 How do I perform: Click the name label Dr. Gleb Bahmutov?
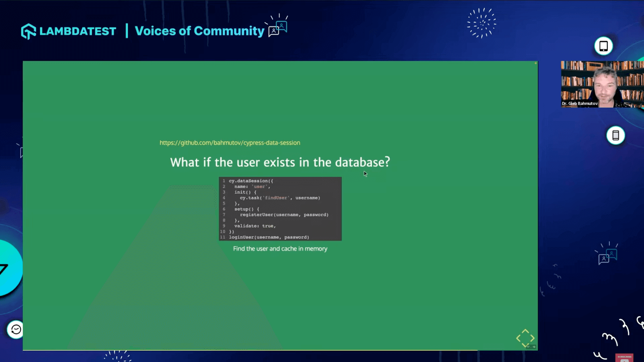(x=580, y=103)
